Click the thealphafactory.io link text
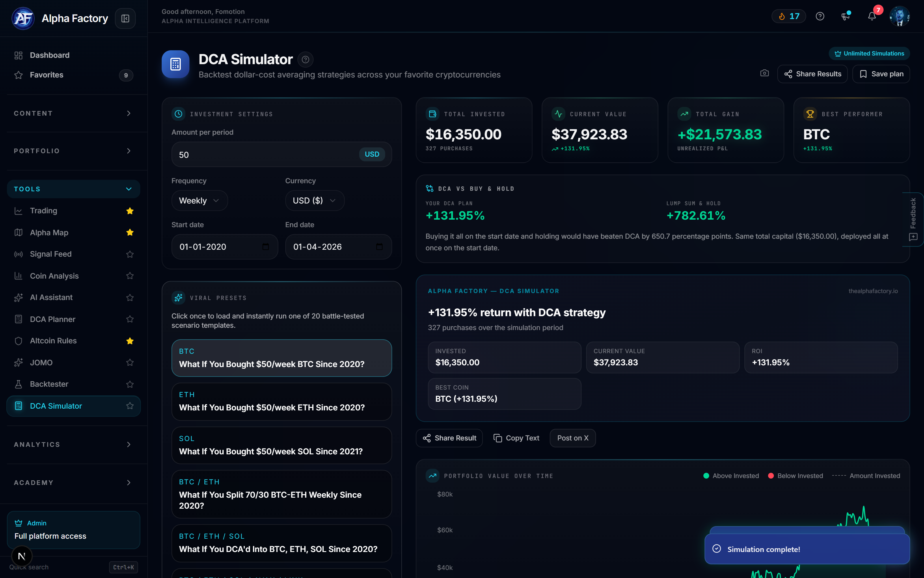The width and height of the screenshot is (924, 578). click(x=873, y=291)
